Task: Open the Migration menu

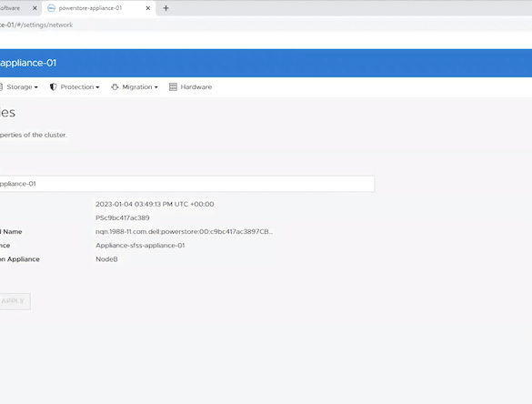Action: (135, 87)
